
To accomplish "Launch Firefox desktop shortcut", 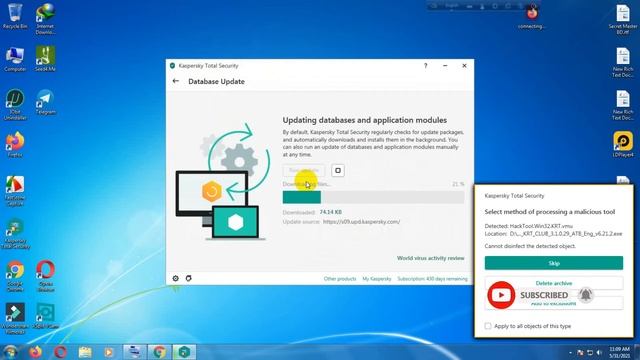I will coord(15,144).
